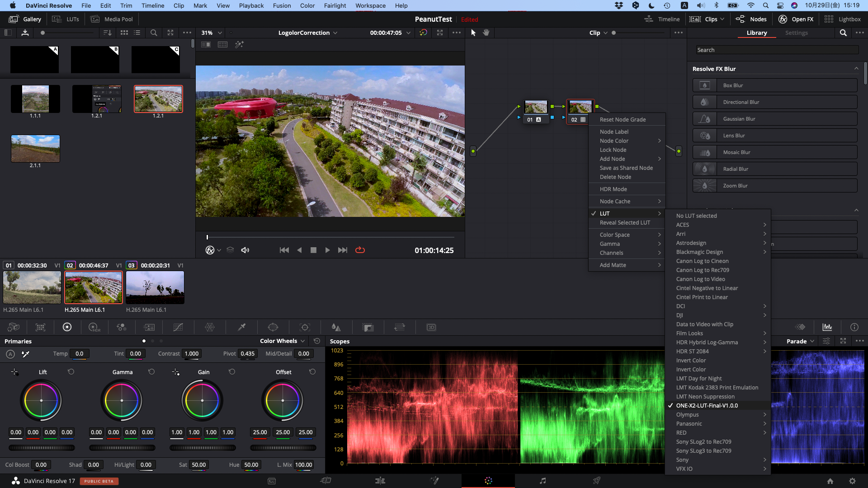The width and height of the screenshot is (868, 488).
Task: Open the Tracker palette
Action: [x=305, y=327]
